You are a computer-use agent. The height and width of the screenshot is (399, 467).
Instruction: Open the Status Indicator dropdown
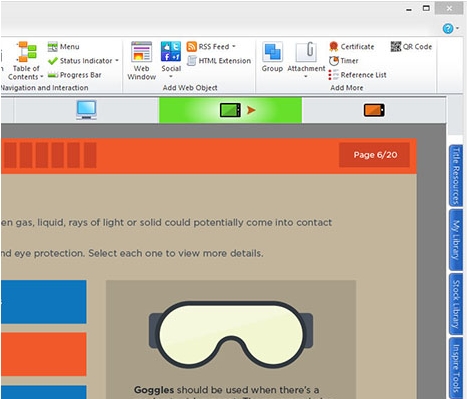(x=117, y=61)
